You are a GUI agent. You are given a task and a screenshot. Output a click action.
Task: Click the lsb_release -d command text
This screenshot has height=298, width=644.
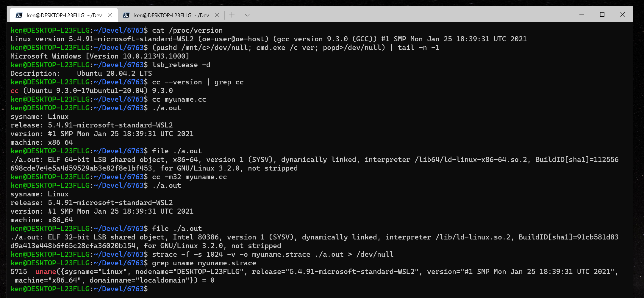pos(181,65)
